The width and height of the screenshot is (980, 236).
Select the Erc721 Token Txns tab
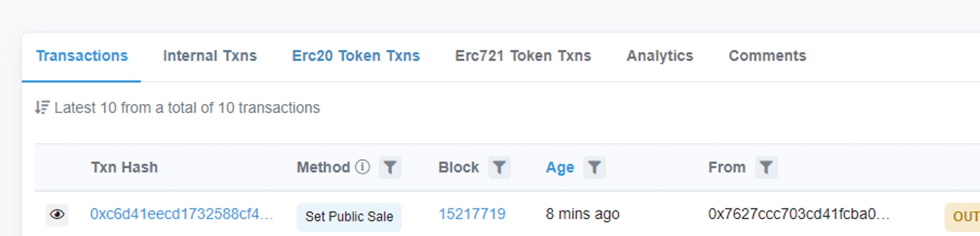pos(523,56)
